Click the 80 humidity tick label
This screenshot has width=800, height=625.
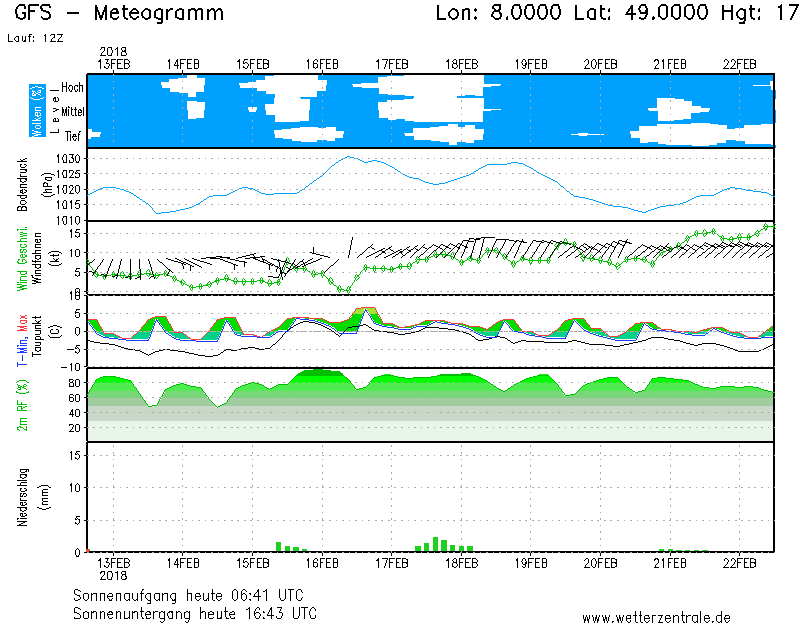click(74, 383)
